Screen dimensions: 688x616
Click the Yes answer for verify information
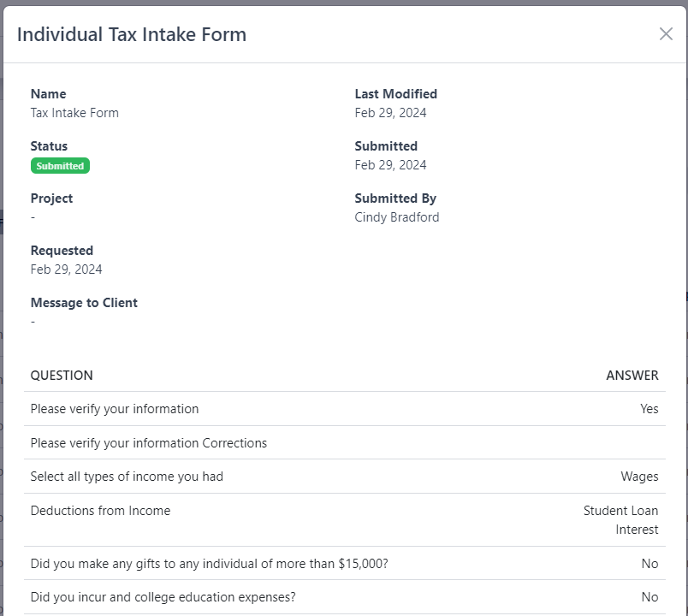pos(649,409)
